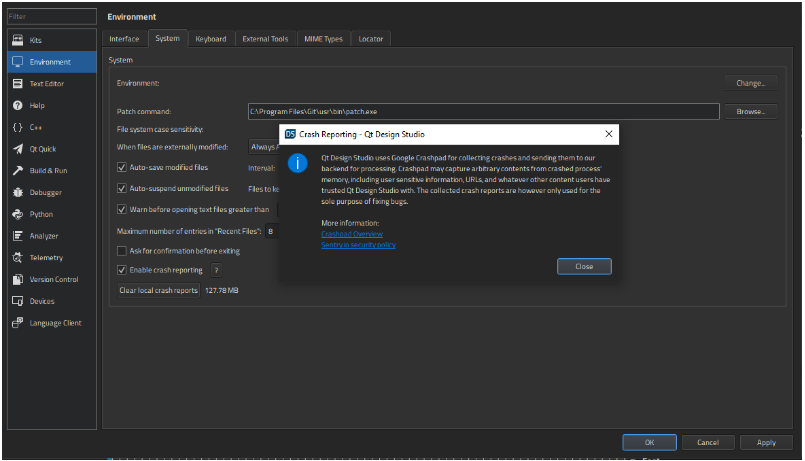Click the 127.78 MB crash reports size
805x461 pixels.
pos(222,291)
